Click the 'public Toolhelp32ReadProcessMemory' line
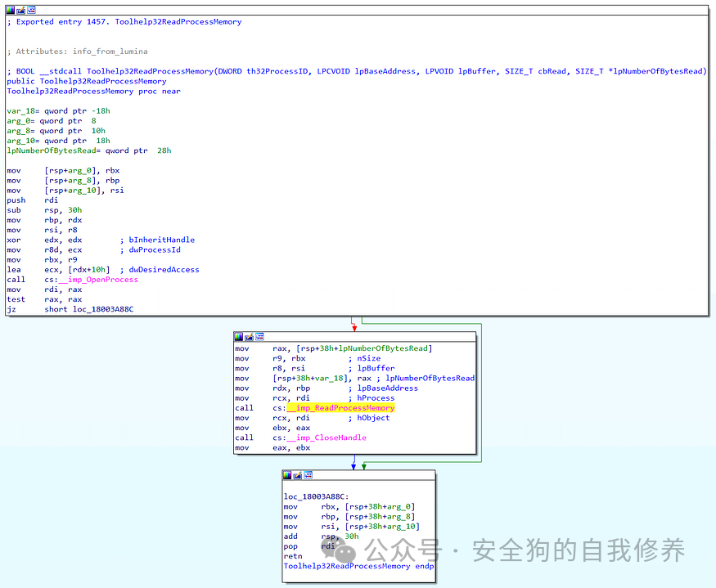This screenshot has height=588, width=716. click(x=87, y=81)
